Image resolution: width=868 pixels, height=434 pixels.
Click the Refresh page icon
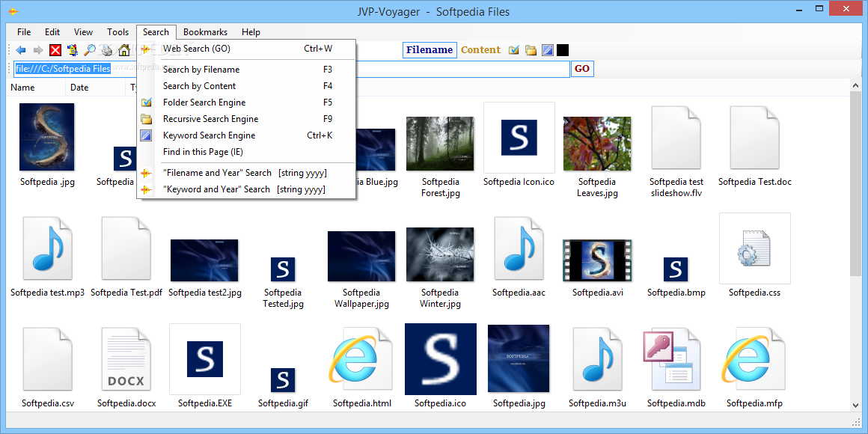click(x=73, y=50)
